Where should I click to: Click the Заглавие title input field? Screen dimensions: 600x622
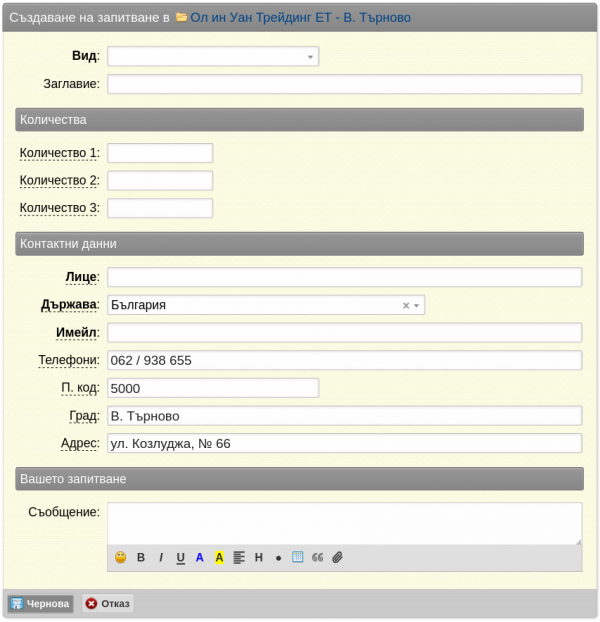point(344,84)
